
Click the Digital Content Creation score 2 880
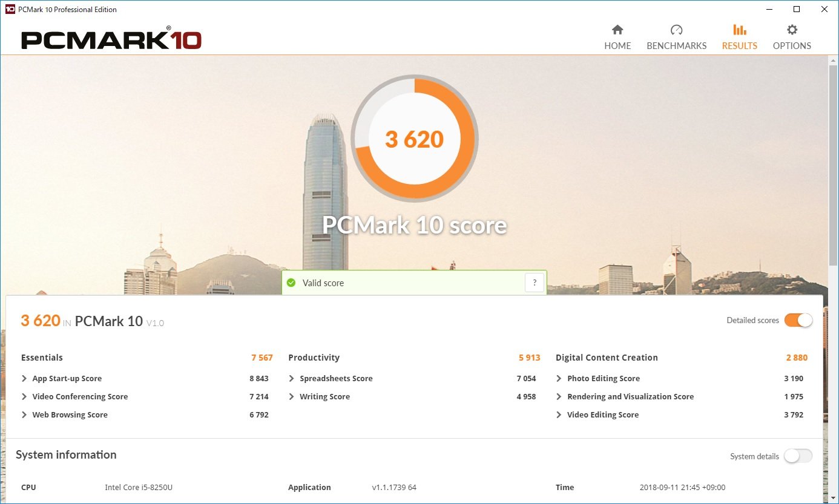(797, 358)
